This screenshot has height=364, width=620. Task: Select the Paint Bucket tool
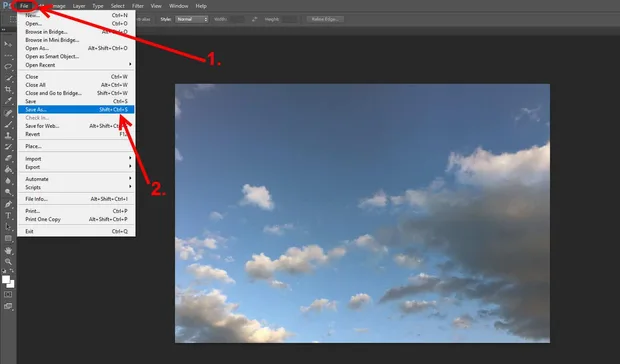click(x=8, y=170)
